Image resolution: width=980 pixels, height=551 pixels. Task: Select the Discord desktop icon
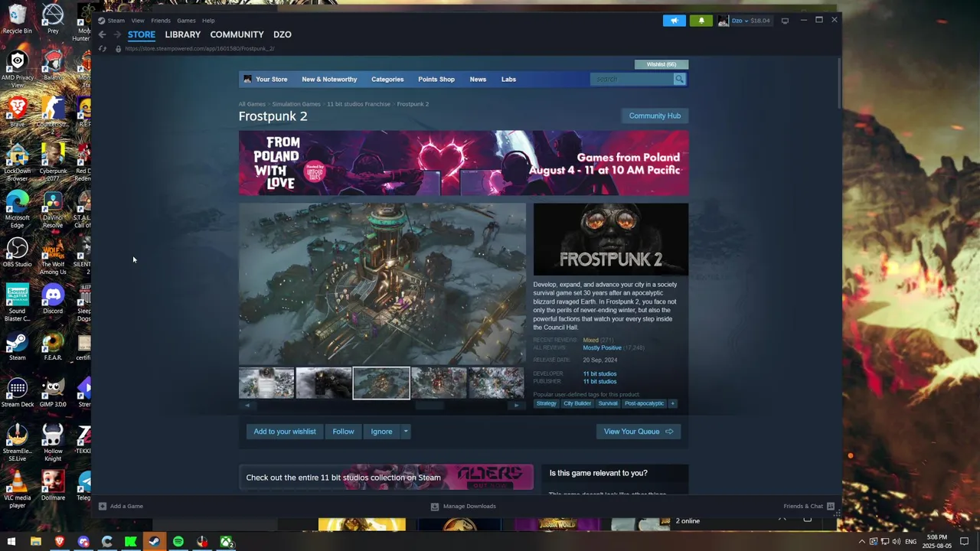point(53,299)
